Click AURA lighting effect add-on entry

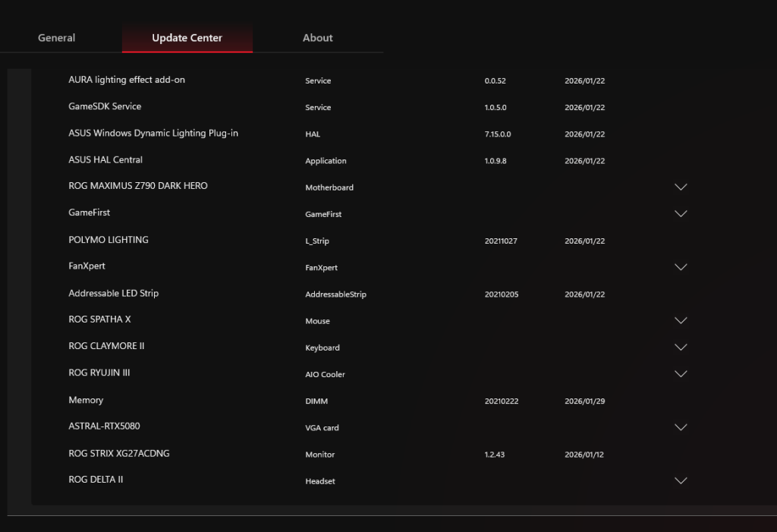click(x=127, y=80)
